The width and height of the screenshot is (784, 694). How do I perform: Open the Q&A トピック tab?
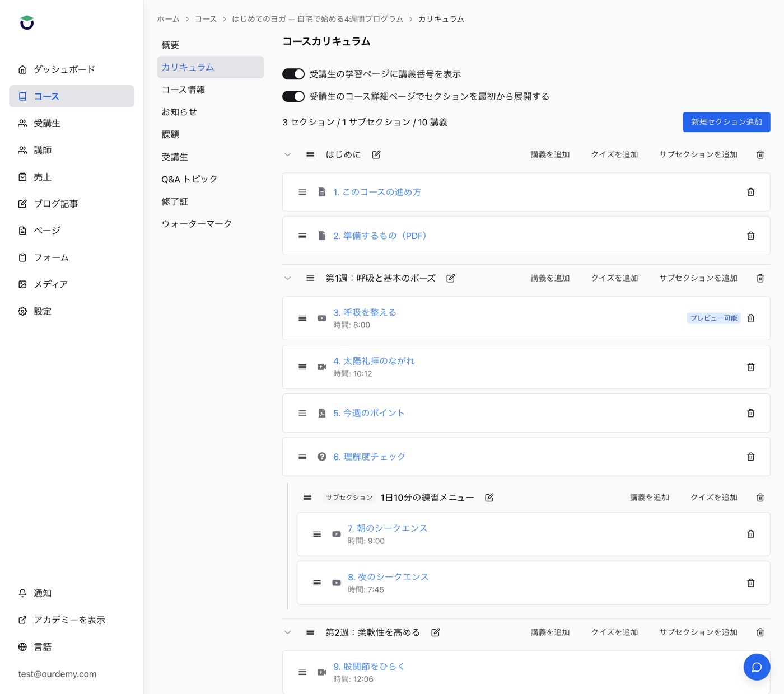point(211,179)
